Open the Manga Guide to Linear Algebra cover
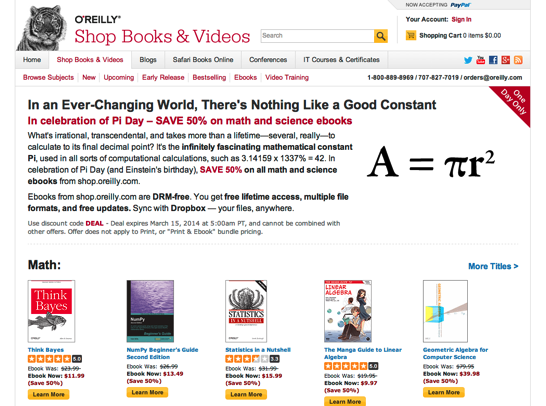The image size is (546, 406). point(348,311)
